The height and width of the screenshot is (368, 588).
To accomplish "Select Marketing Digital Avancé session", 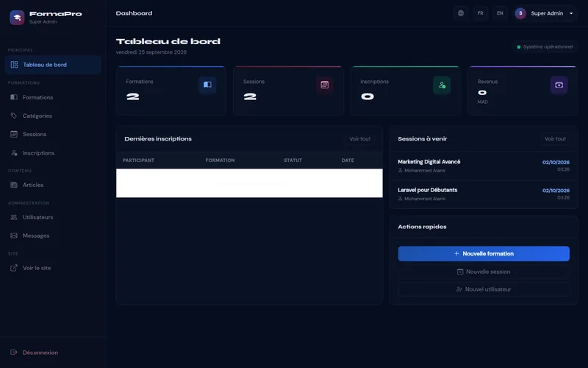I will [484, 166].
